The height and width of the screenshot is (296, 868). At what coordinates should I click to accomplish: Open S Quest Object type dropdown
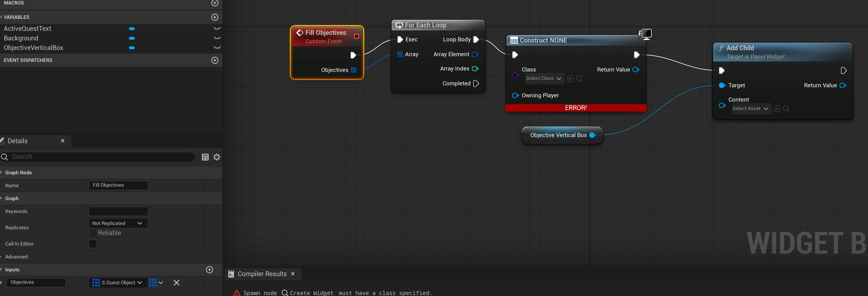pos(118,283)
